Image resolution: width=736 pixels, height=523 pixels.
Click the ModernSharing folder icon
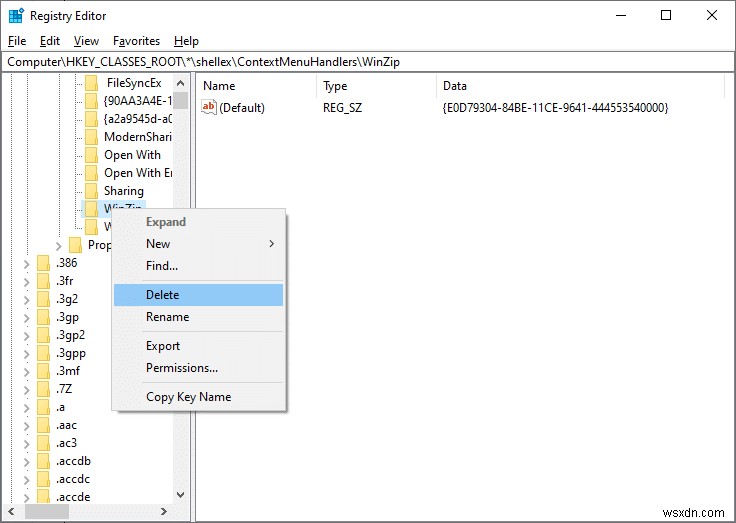coord(91,137)
